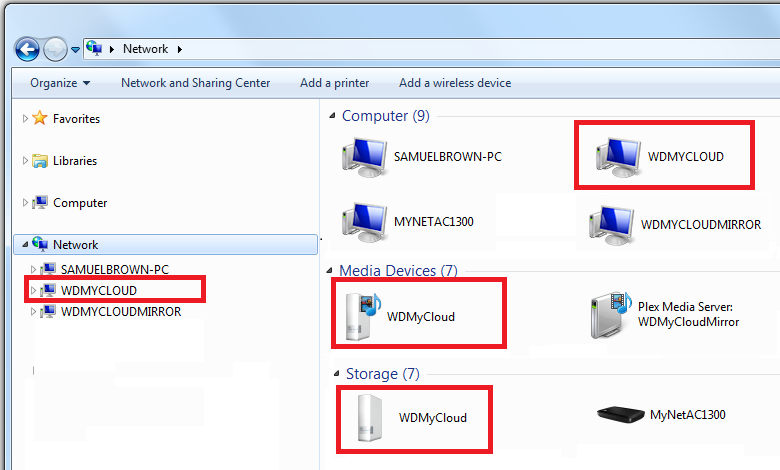Open the Organize menu

pyautogui.click(x=60, y=83)
